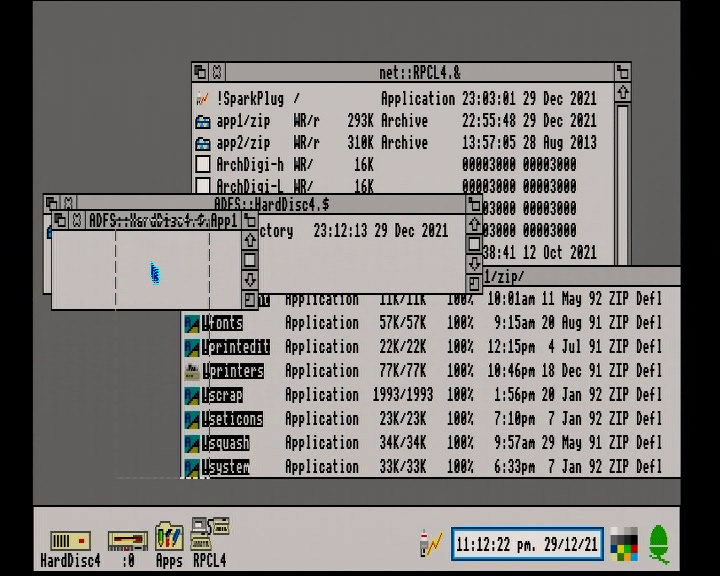The width and height of the screenshot is (720, 576).
Task: Click the clock date and time display
Action: (x=527, y=544)
